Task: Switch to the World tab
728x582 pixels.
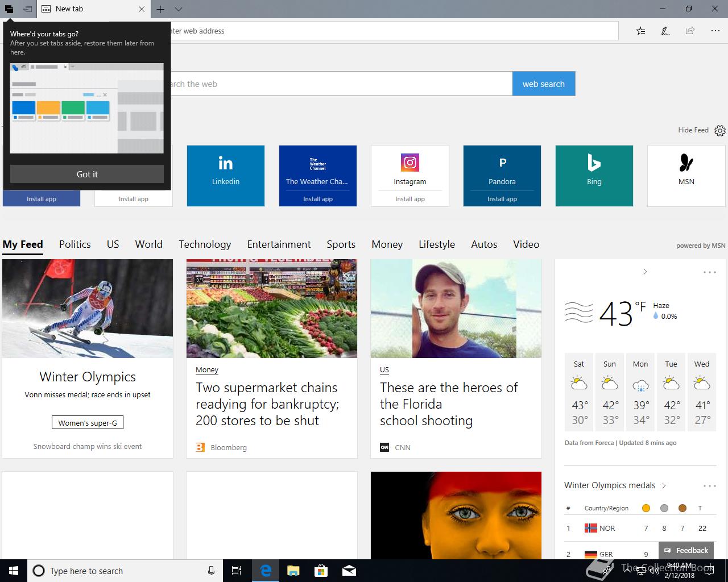Action: (149, 244)
